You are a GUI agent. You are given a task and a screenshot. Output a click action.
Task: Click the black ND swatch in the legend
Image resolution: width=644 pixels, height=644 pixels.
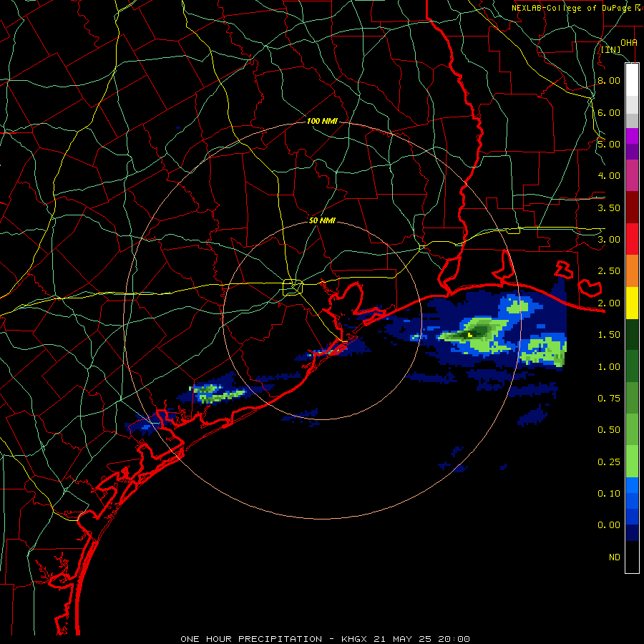[632, 557]
